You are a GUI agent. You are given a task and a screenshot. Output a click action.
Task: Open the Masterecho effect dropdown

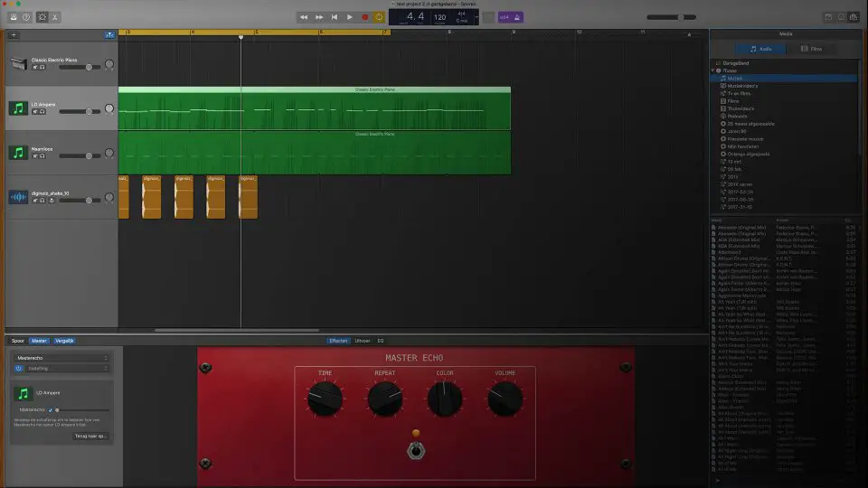pos(62,358)
